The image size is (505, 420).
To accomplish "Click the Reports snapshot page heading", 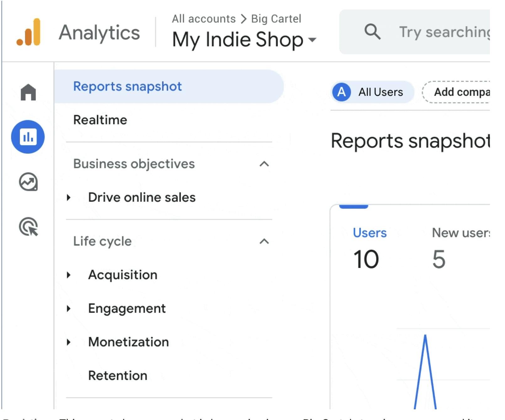I will pos(410,141).
